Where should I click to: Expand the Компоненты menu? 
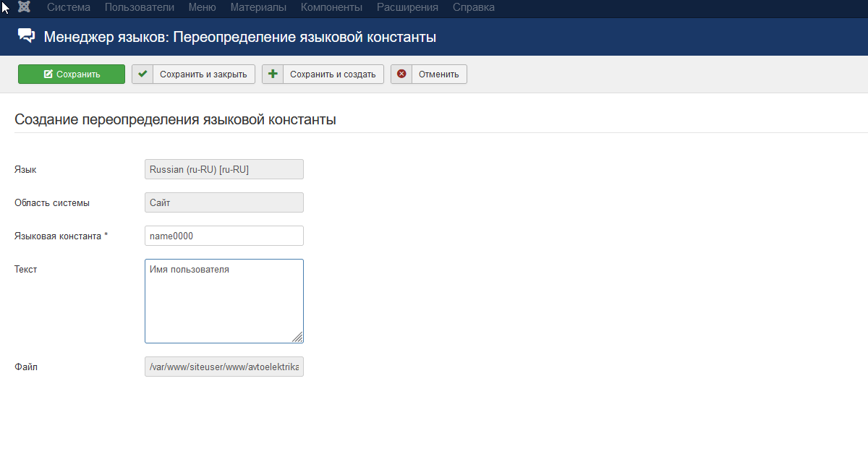coord(331,7)
